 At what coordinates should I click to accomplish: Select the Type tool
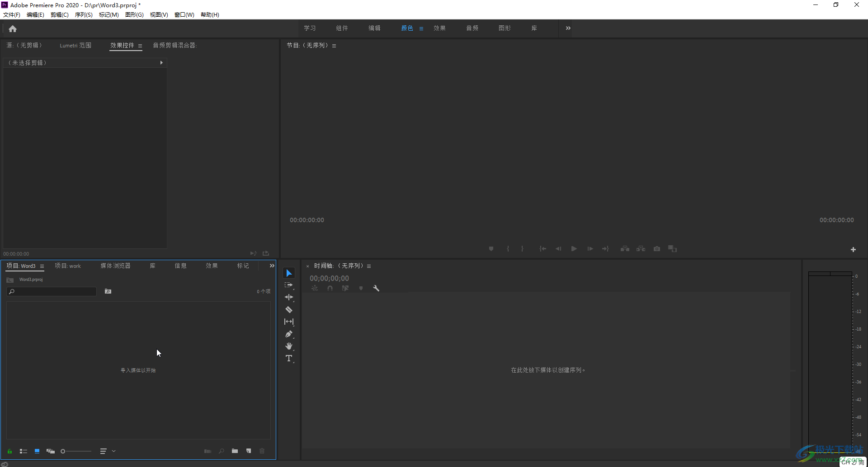289,359
